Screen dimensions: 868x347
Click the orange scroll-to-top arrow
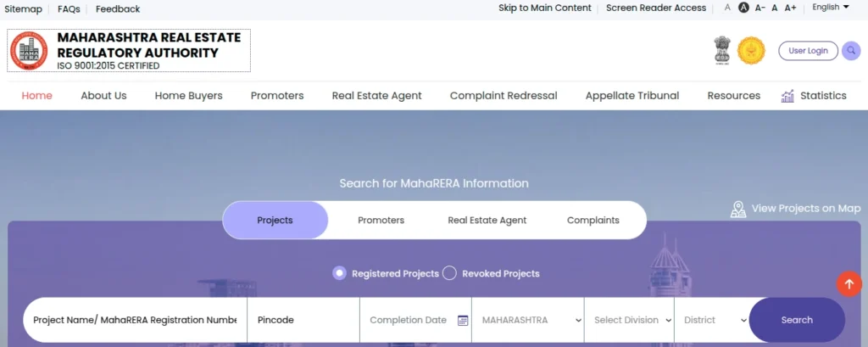pos(849,284)
